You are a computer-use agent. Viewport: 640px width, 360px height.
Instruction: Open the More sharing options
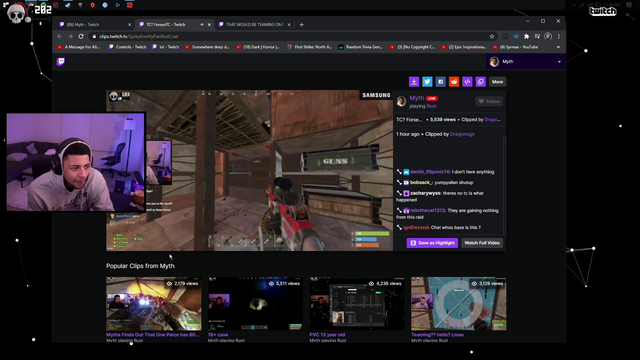tap(498, 82)
